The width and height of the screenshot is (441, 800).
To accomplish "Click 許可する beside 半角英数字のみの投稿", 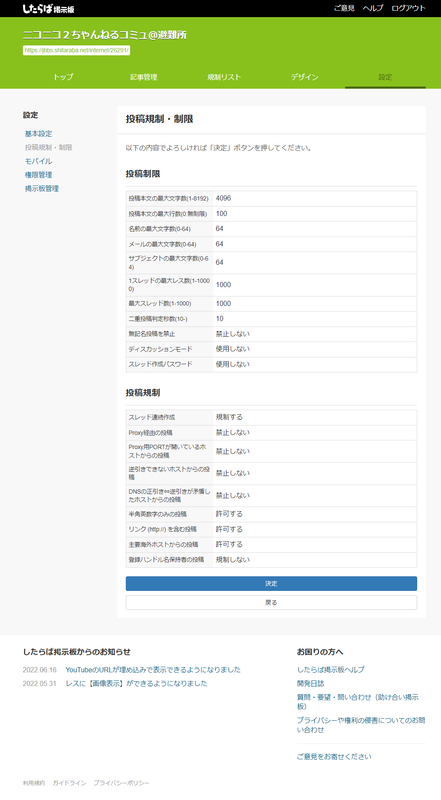I will tap(229, 514).
